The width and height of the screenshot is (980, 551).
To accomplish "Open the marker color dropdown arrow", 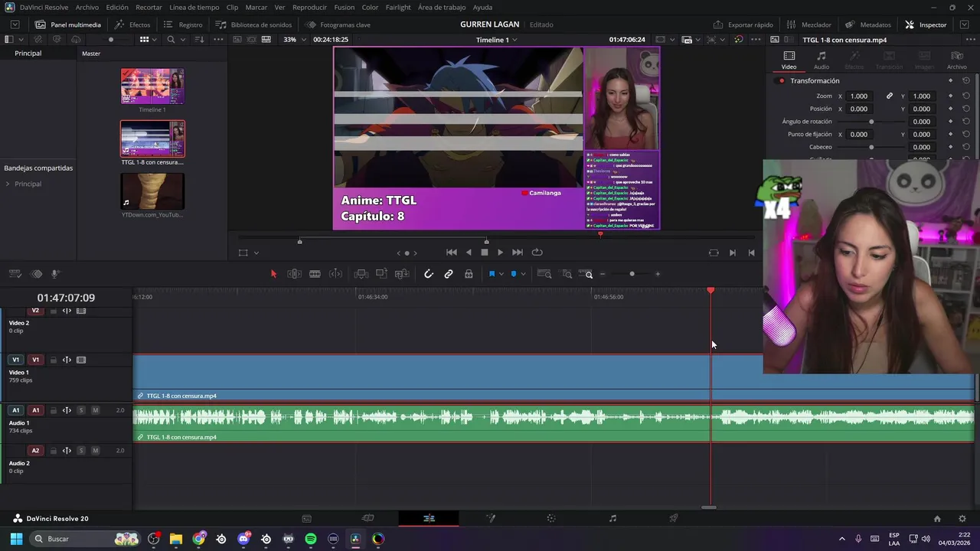I will (x=523, y=274).
